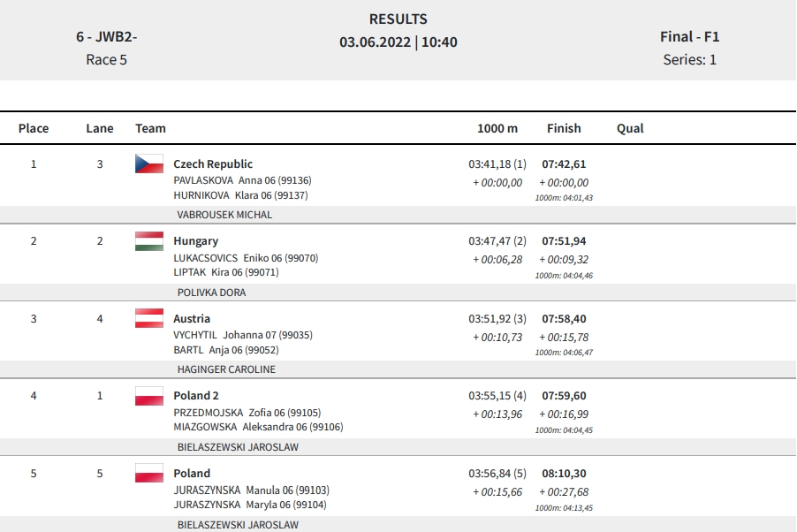Click the Place column header
The height and width of the screenshot is (532, 797).
[x=34, y=128]
